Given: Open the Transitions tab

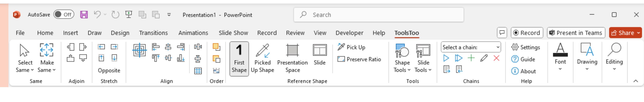Looking at the screenshot, I should (x=153, y=33).
